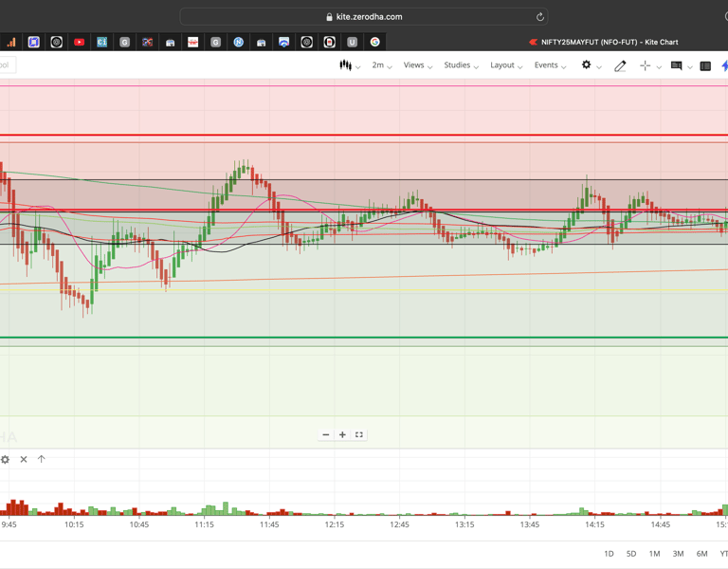The width and height of the screenshot is (728, 569).
Task: Open volume study panel settings gear
Action: coord(5,459)
